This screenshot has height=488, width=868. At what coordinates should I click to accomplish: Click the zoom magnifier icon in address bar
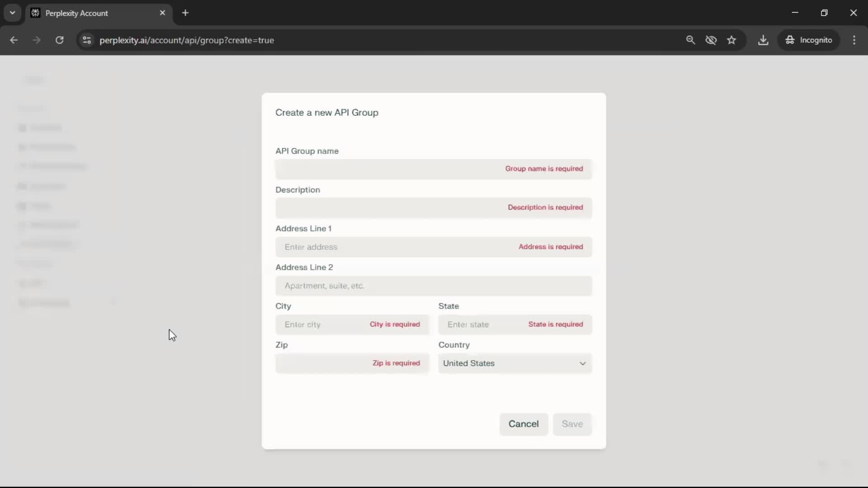690,40
